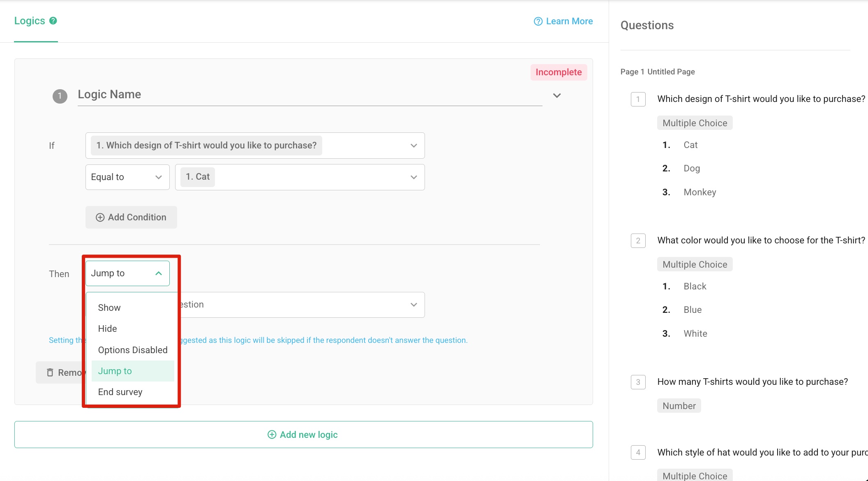
Task: Click the number badge for question 1
Action: 638,99
